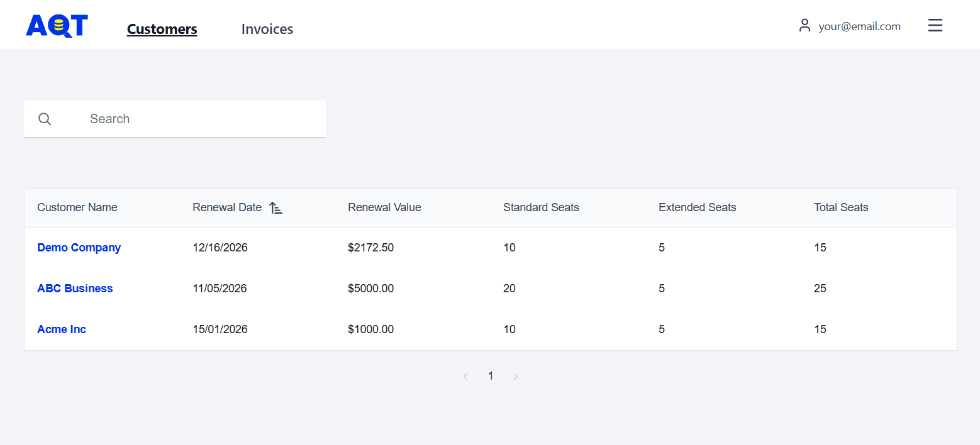Click your@email.com account label
Screen dimensions: 980x445
859,26
